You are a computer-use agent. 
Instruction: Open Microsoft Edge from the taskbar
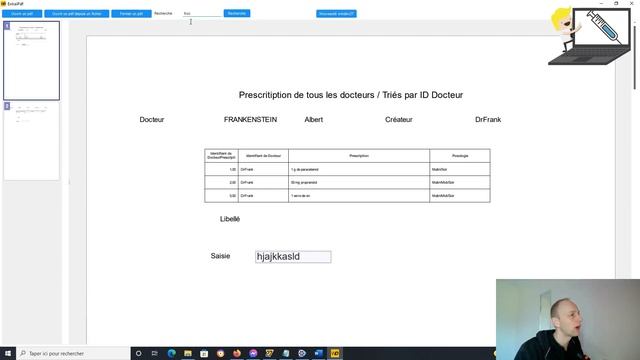tap(171, 353)
